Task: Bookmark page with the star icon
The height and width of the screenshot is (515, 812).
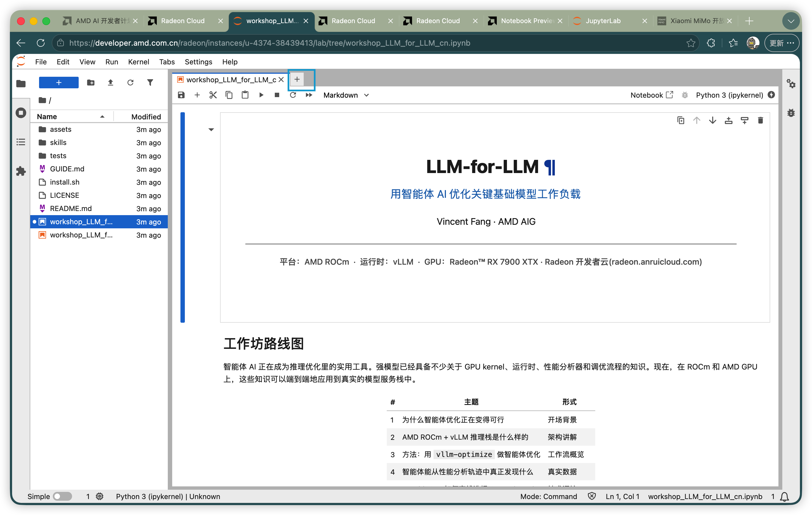Action: [x=691, y=43]
